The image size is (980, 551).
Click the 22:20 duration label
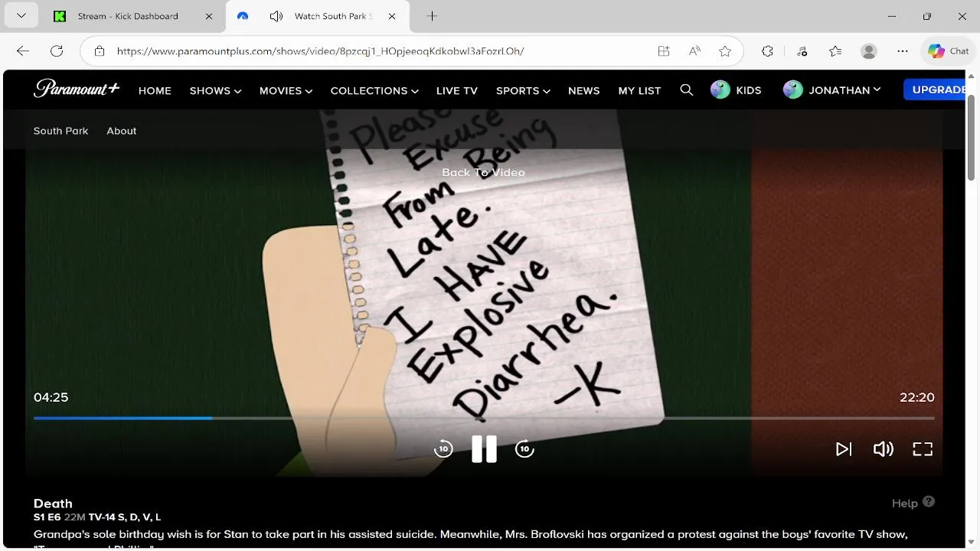click(917, 397)
